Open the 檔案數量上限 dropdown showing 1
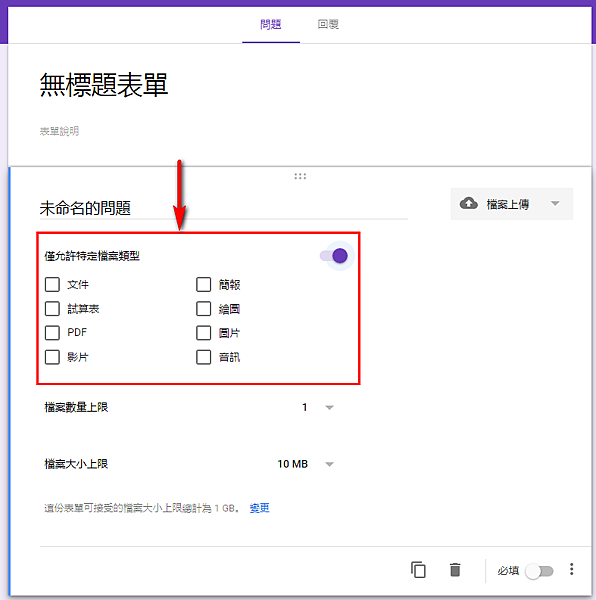 (317, 407)
